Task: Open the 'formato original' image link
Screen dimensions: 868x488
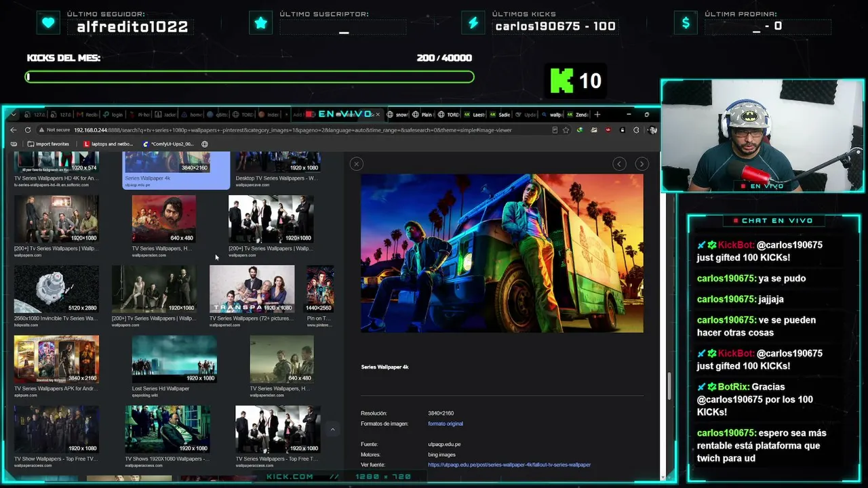Action: click(446, 424)
